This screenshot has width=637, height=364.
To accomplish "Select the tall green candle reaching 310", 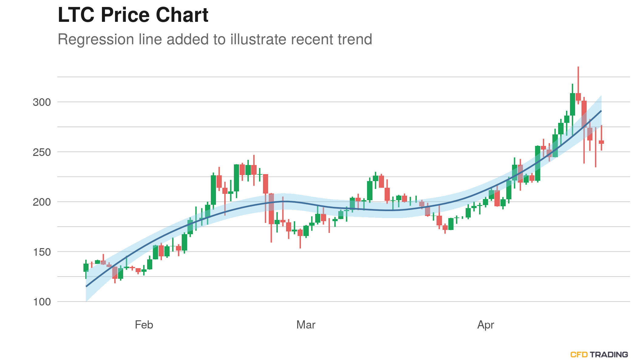I will pyautogui.click(x=572, y=104).
